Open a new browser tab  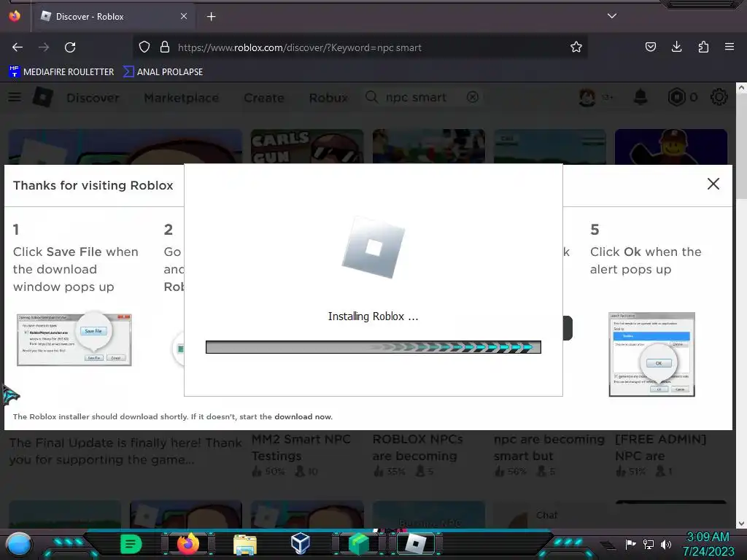[211, 17]
